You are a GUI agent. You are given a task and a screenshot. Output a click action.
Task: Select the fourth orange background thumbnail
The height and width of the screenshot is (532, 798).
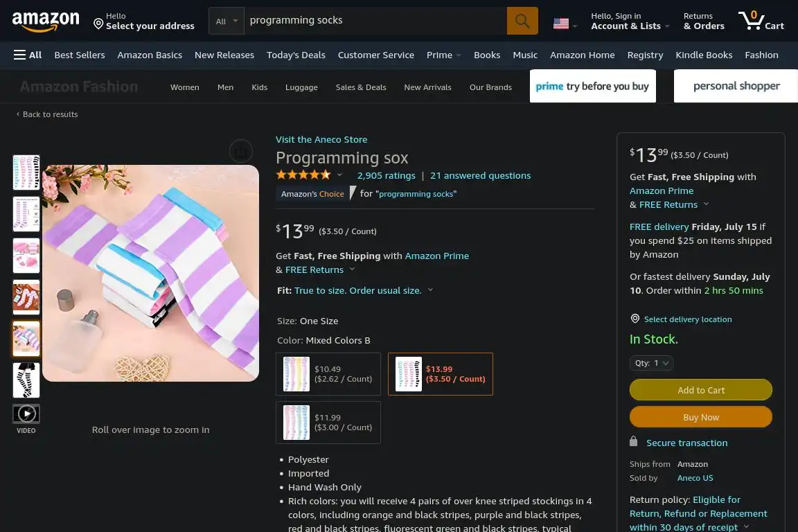coord(26,296)
